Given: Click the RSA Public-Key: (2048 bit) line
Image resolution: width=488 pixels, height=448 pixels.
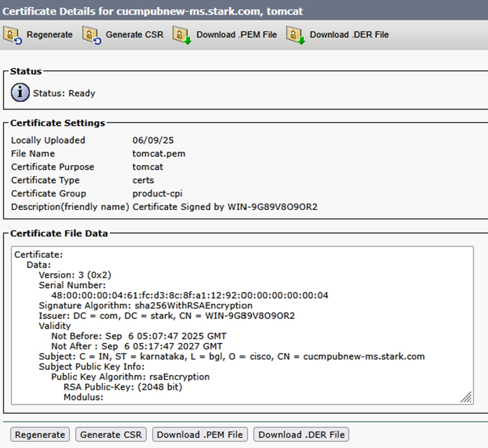Looking at the screenshot, I should tap(123, 387).
